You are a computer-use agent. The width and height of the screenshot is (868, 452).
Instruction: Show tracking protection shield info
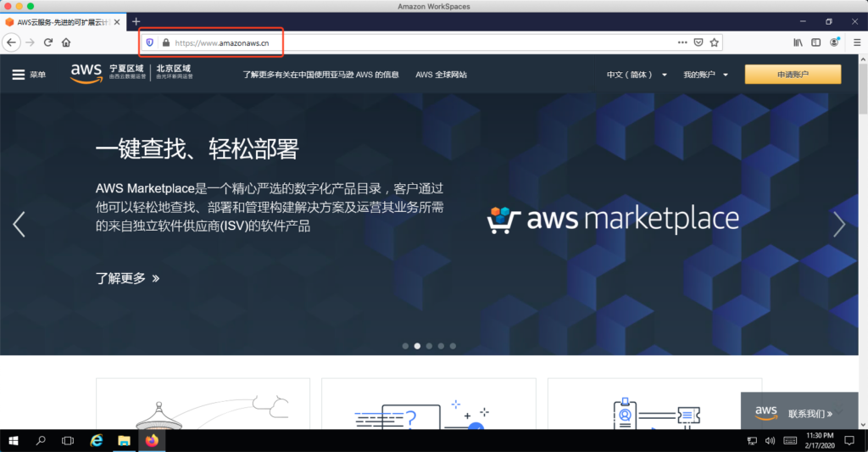click(x=150, y=42)
